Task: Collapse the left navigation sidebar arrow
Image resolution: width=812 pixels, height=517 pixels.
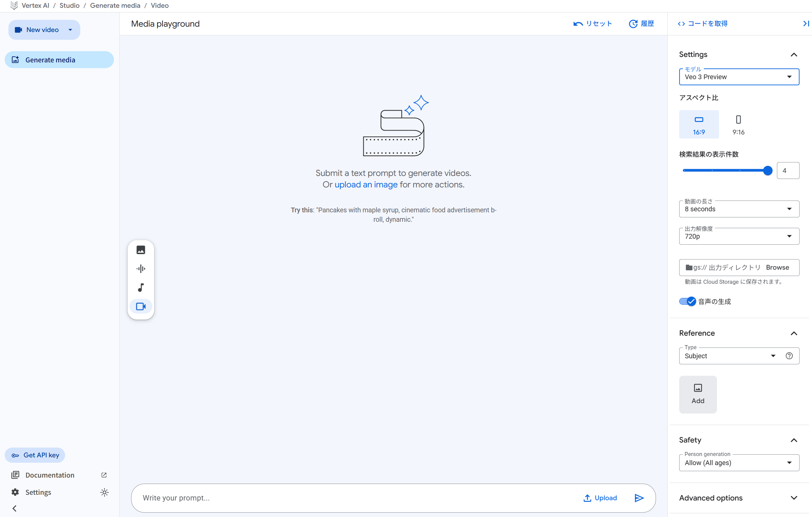Action: pyautogui.click(x=14, y=508)
